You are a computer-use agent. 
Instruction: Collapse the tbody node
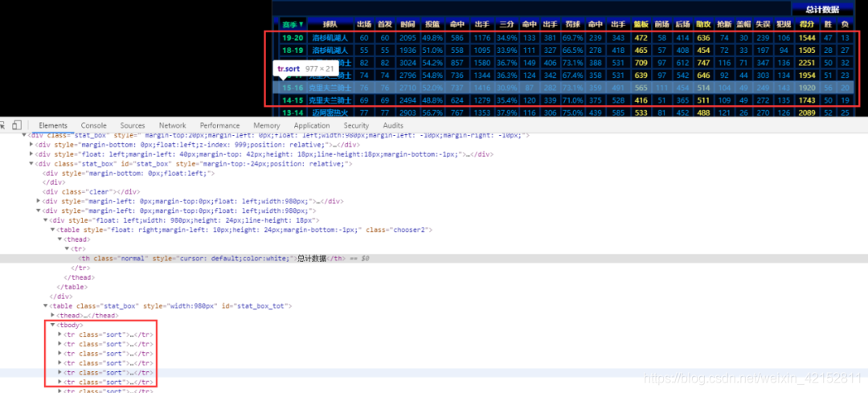pyautogui.click(x=52, y=325)
